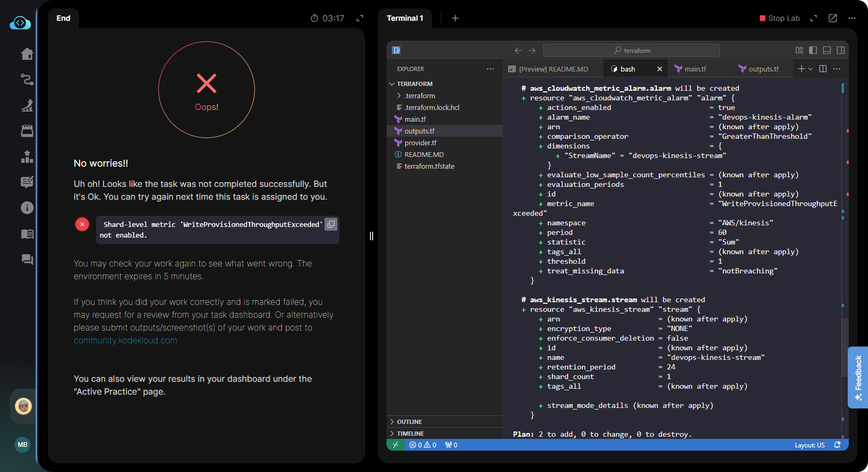Open the community.kodekloud.com link
Image resolution: width=868 pixels, height=472 pixels.
coord(125,341)
